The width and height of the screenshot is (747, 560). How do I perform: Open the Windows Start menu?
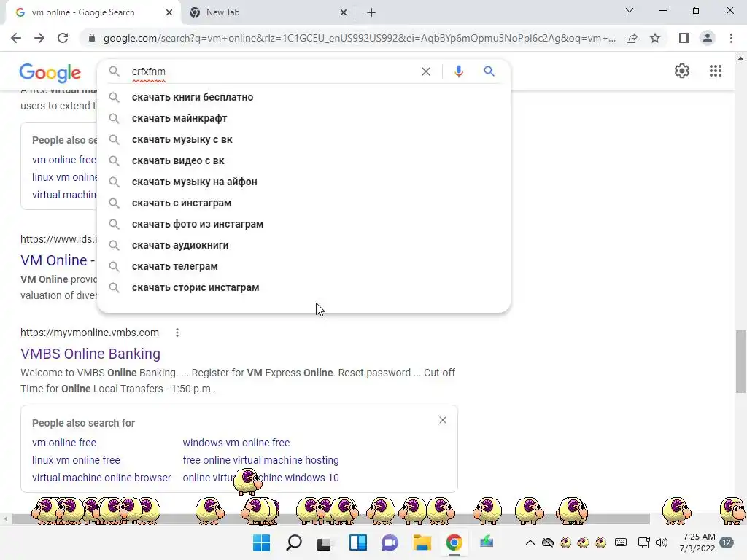[x=261, y=542]
